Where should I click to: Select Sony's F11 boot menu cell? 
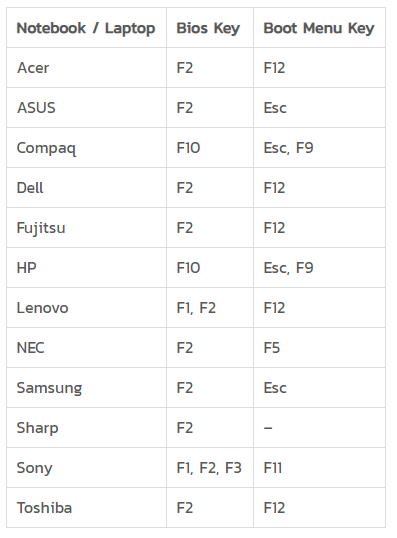319,468
